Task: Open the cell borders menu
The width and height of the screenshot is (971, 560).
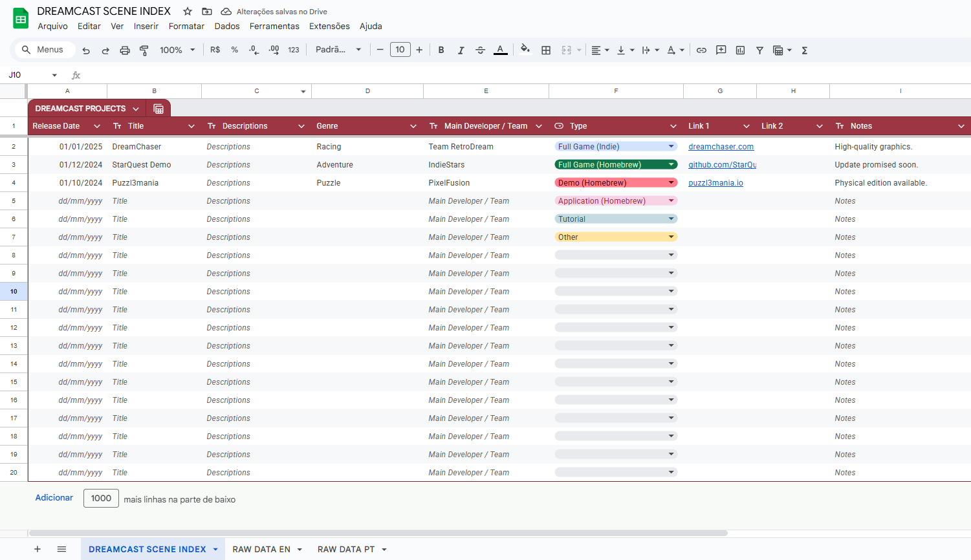Action: (x=546, y=50)
